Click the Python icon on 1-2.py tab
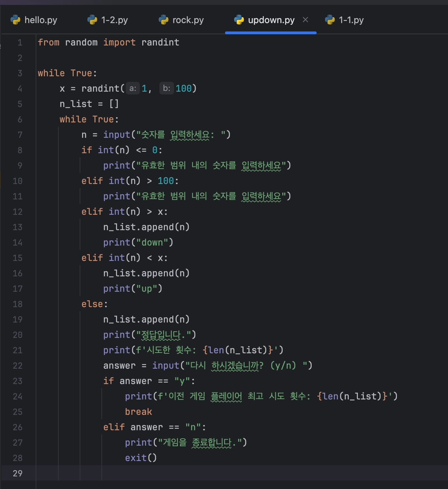Viewport: 448px width, 489px height. [x=92, y=20]
